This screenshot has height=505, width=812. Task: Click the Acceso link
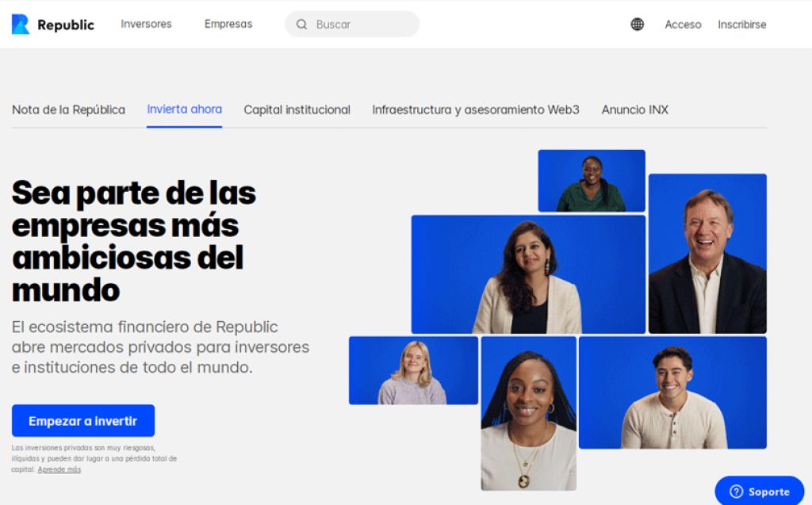tap(683, 25)
